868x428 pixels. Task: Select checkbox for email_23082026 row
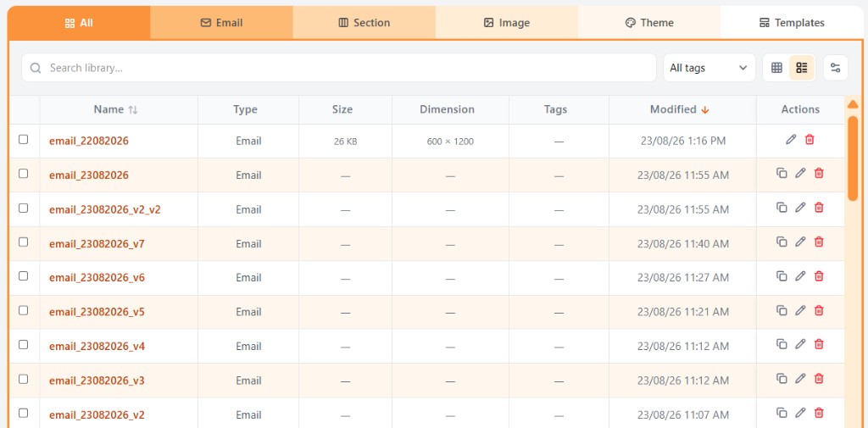click(23, 174)
